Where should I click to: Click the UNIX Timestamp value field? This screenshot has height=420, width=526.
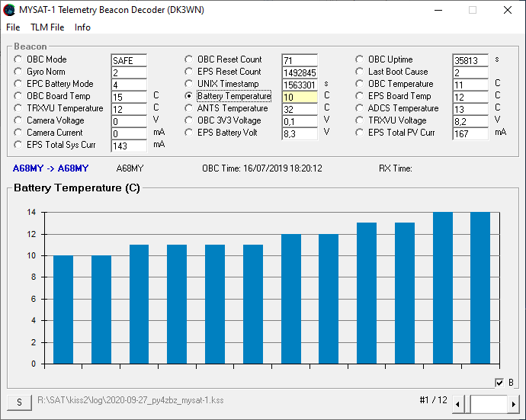click(300, 85)
